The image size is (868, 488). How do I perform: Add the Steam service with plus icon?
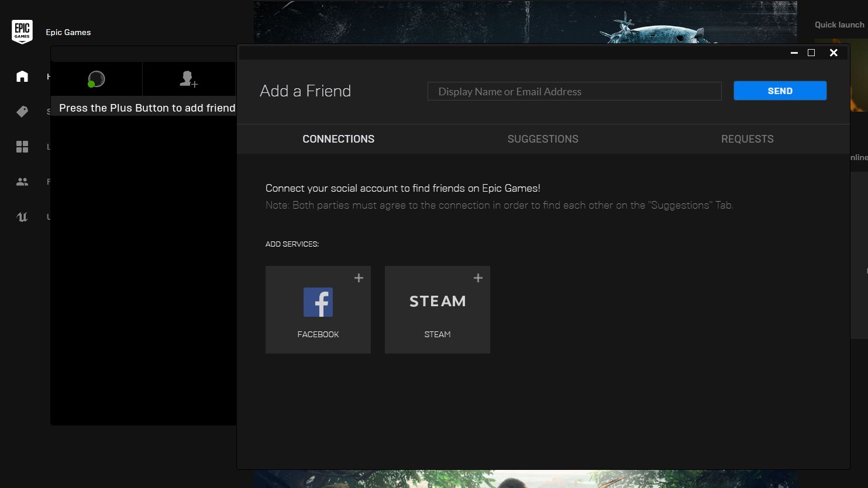point(478,278)
